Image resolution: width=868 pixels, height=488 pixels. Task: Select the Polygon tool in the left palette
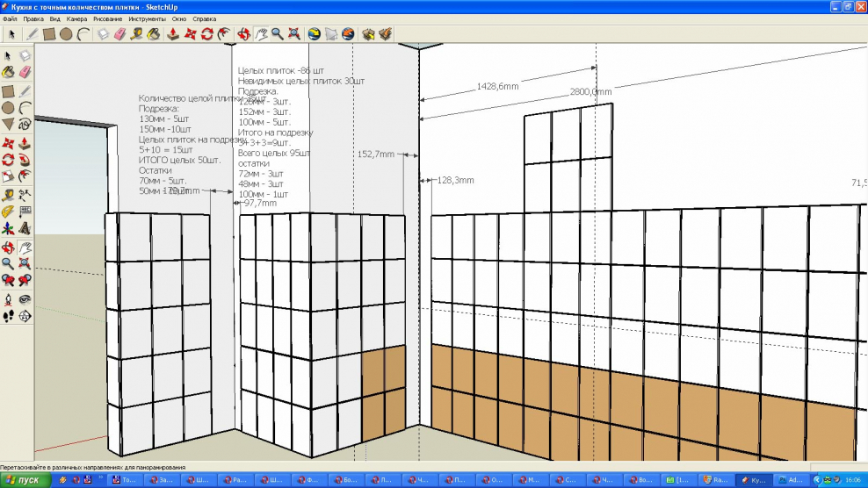[x=8, y=125]
